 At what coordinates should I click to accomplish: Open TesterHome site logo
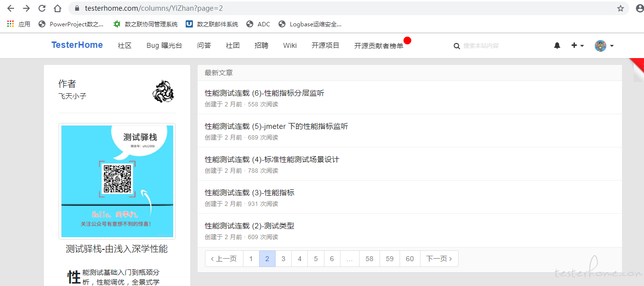click(x=77, y=45)
